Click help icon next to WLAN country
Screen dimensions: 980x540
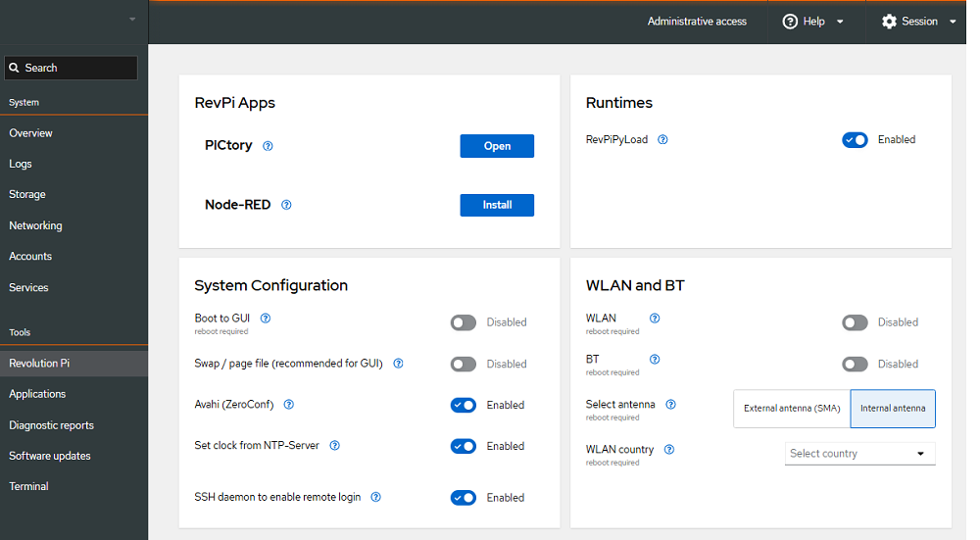pos(669,450)
